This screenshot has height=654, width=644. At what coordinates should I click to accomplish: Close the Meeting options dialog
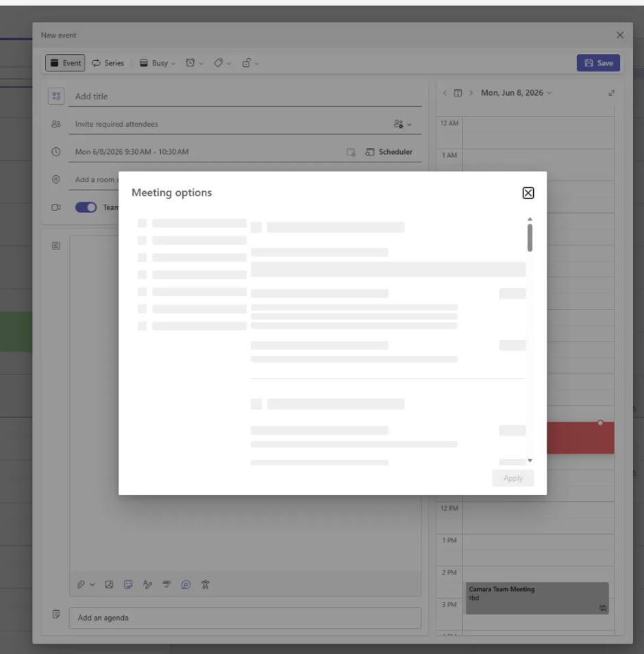528,192
